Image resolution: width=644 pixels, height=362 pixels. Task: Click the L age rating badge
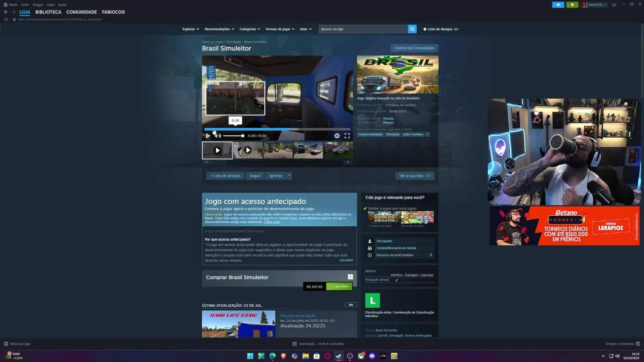(372, 301)
